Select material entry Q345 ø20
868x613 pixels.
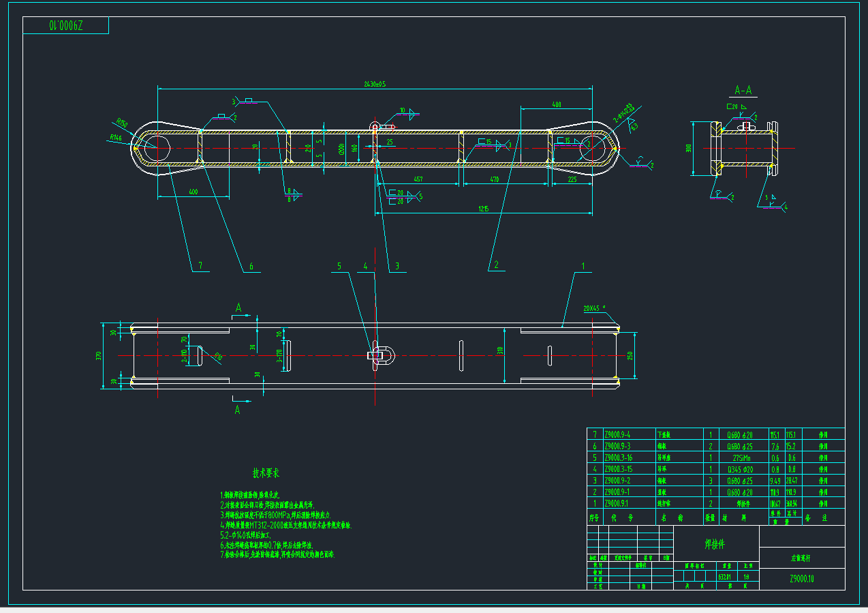click(739, 469)
